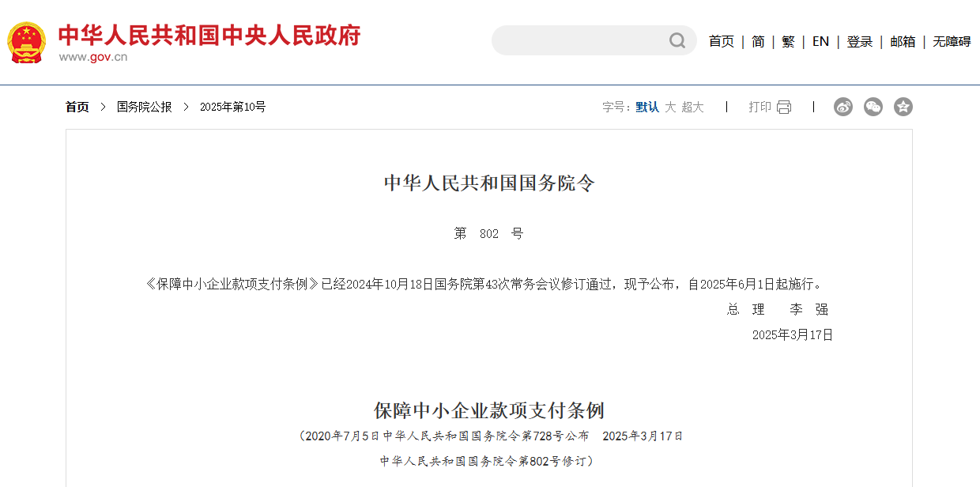Open the 邮箱 mailbox link

tap(903, 41)
